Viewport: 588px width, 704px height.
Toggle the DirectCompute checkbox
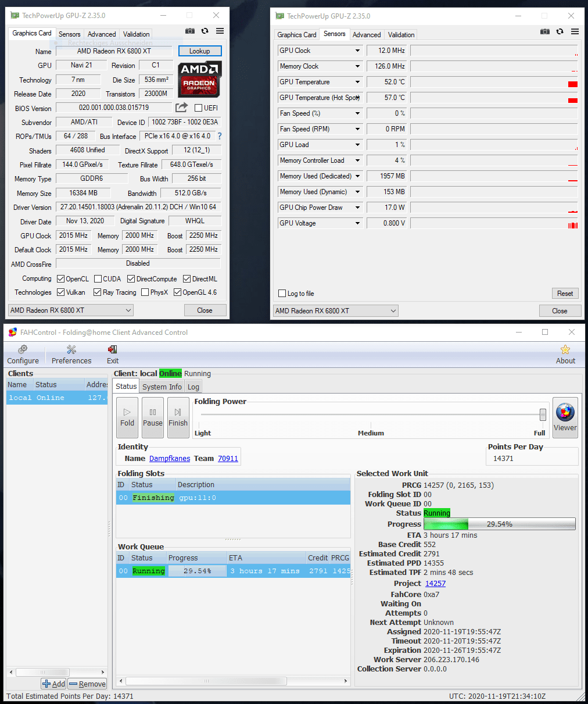tap(131, 279)
